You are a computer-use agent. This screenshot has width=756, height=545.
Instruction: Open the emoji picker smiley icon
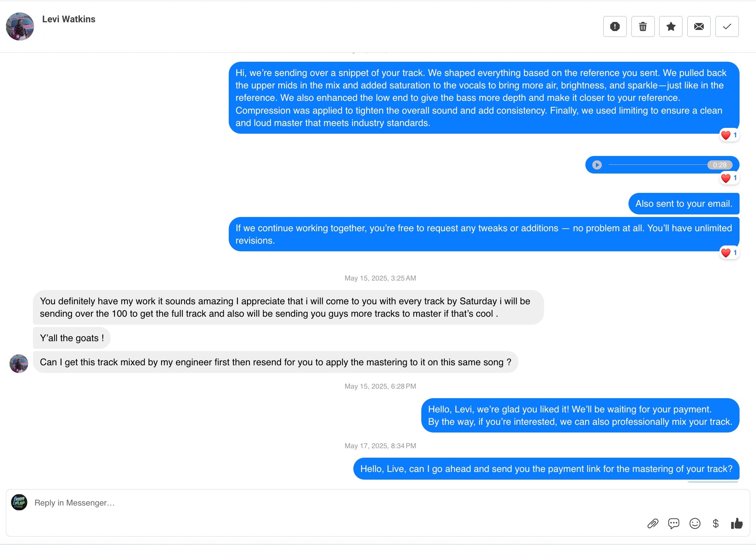695,523
